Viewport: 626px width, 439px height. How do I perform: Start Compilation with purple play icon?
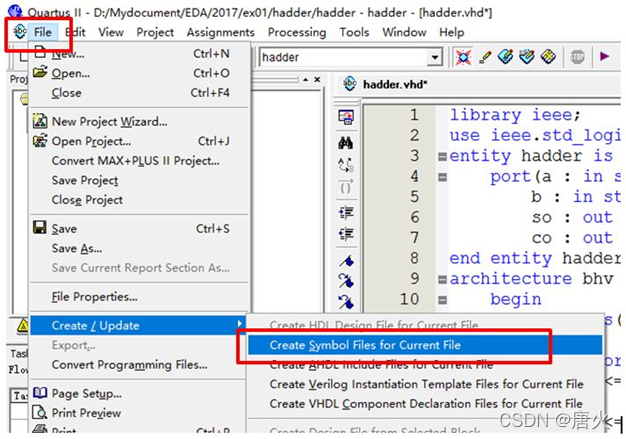pyautogui.click(x=604, y=57)
